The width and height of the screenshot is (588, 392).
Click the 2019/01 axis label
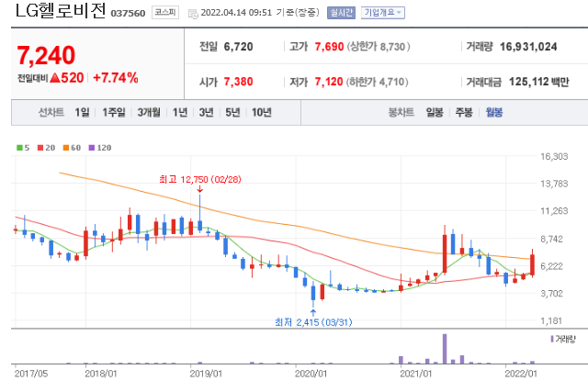click(x=206, y=374)
